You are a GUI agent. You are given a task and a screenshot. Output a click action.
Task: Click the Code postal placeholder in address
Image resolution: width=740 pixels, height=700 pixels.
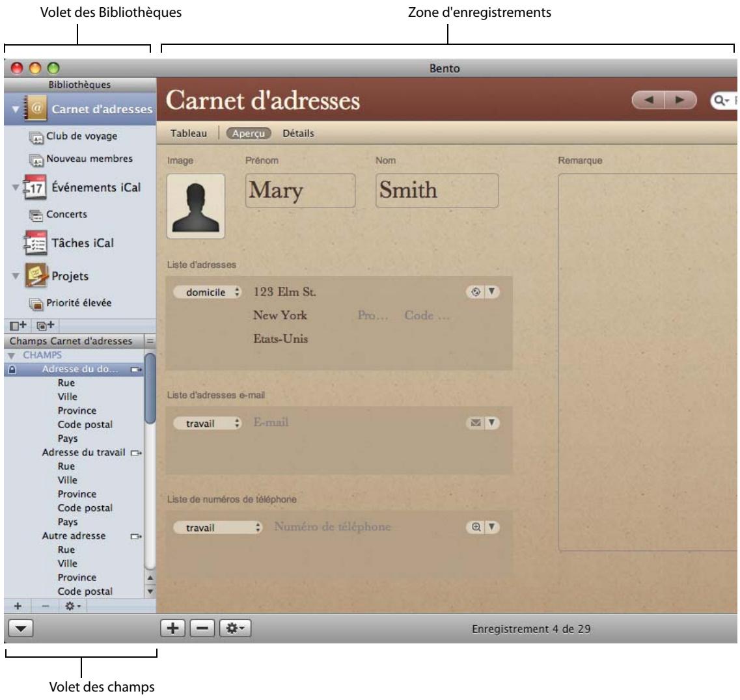427,316
